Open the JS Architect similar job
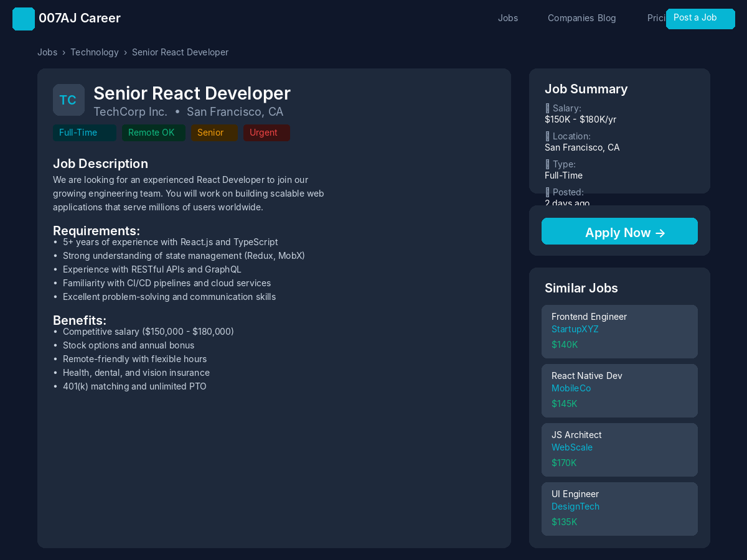The width and height of the screenshot is (747, 560). pos(619,450)
